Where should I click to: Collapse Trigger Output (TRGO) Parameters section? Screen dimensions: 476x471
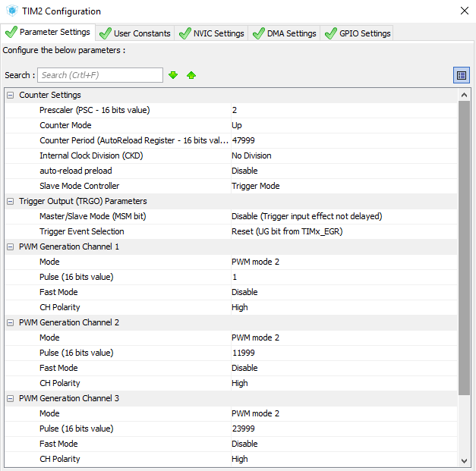click(x=10, y=201)
